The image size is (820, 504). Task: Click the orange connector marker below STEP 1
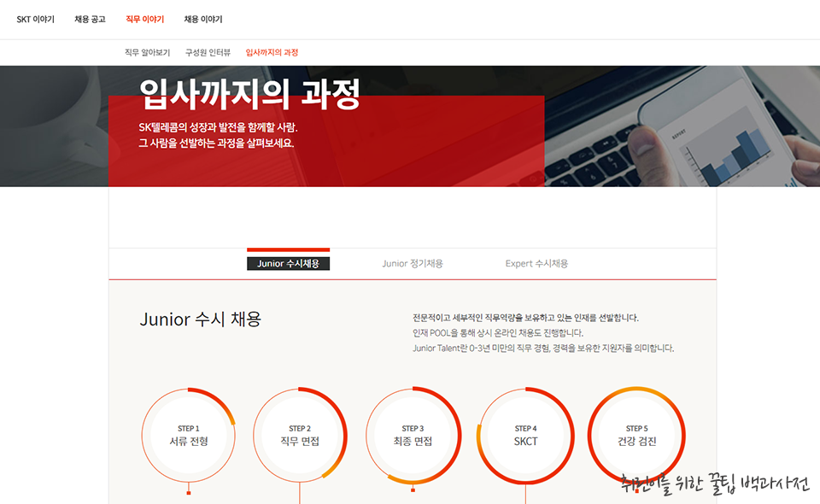tap(190, 494)
